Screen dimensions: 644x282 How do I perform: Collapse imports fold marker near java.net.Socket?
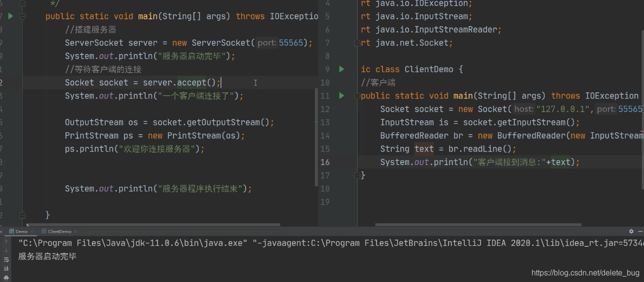point(357,43)
